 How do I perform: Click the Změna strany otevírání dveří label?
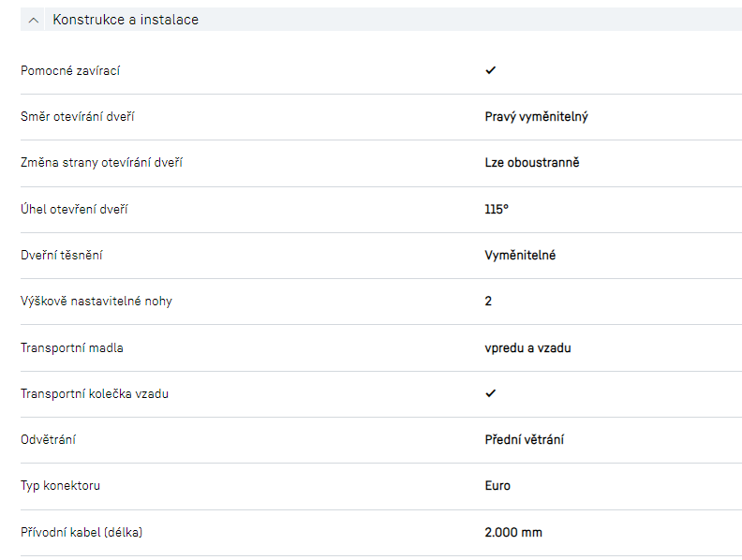tap(101, 163)
